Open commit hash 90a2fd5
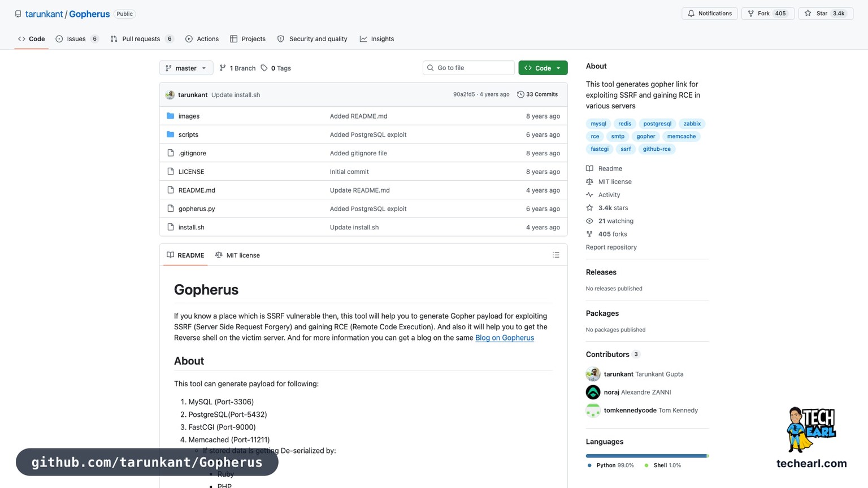This screenshot has width=868, height=488. (x=464, y=94)
